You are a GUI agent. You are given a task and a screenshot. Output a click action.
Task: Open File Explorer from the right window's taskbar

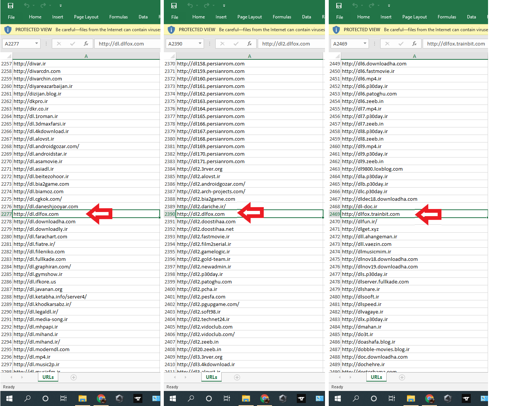point(411,398)
